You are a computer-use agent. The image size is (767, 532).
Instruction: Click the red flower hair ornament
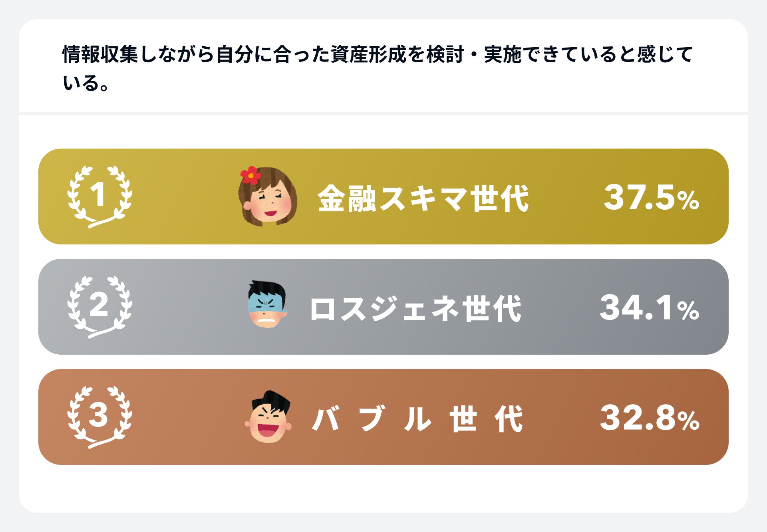pos(250,175)
